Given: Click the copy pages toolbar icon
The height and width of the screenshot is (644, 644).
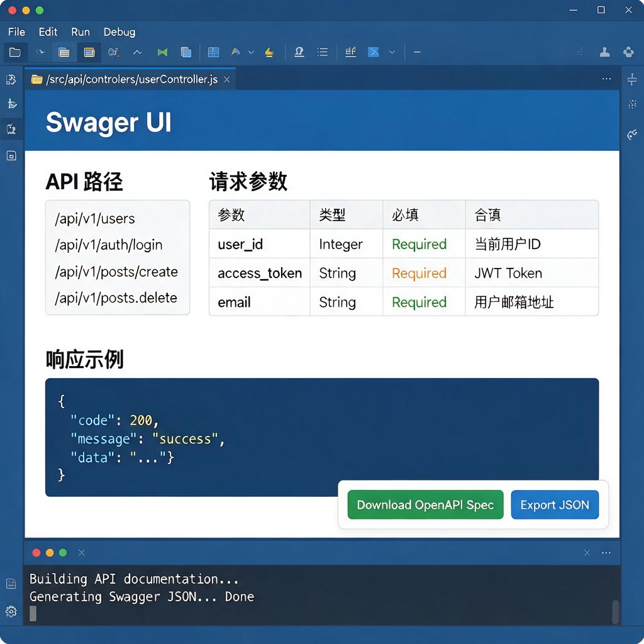Looking at the screenshot, I should click(x=186, y=52).
